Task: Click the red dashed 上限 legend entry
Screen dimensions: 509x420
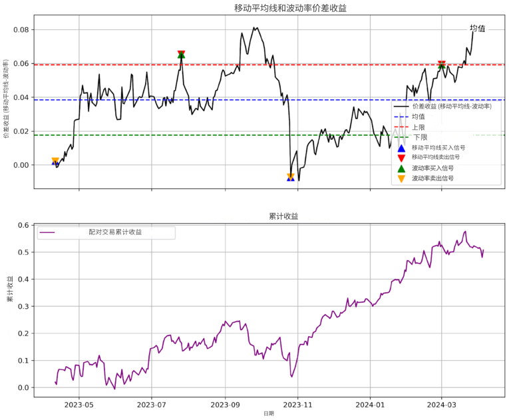Action: [x=419, y=127]
